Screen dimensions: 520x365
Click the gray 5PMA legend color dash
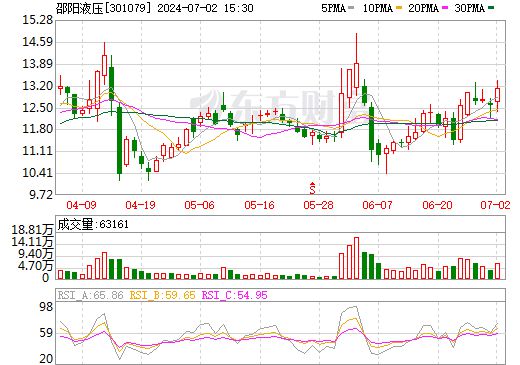point(351,8)
